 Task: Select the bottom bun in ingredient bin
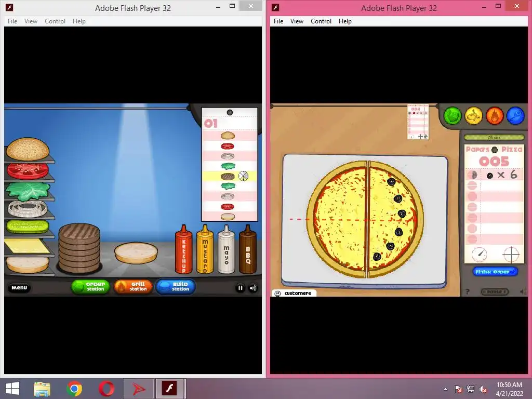28,264
